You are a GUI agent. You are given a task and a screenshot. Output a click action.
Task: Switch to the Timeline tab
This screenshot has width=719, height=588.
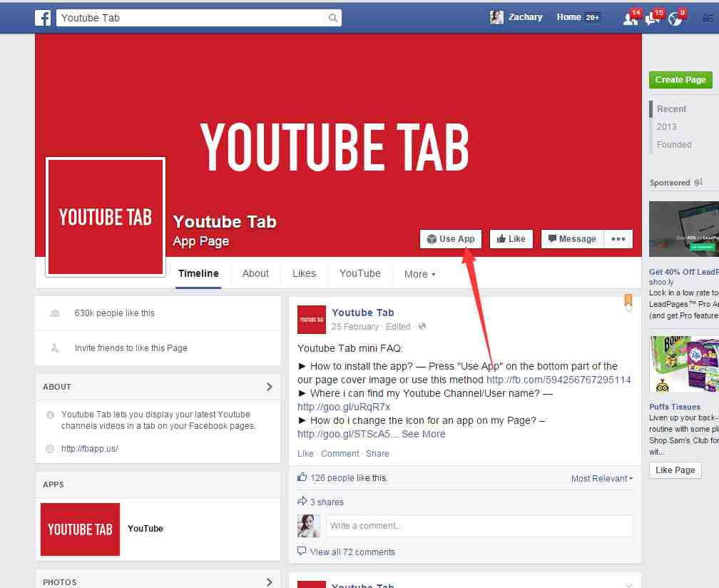coord(198,273)
